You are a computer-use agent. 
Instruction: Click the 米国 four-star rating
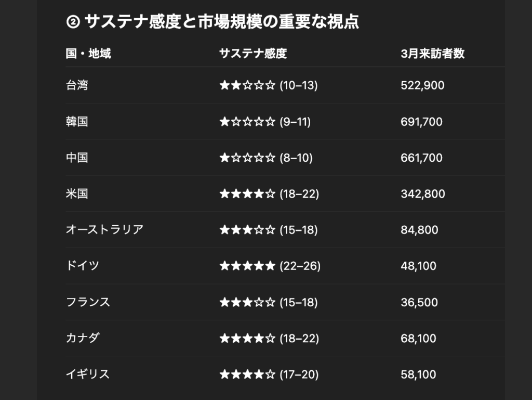(x=269, y=193)
